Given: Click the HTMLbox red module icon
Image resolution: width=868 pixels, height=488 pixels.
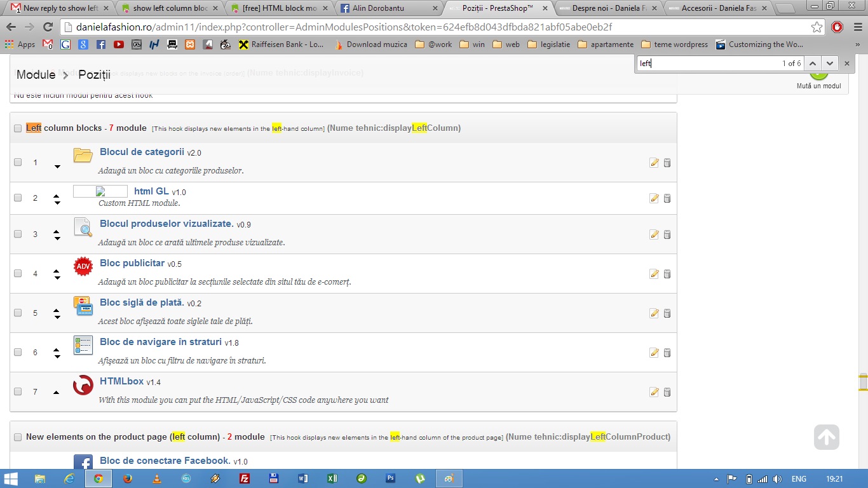Looking at the screenshot, I should [83, 385].
